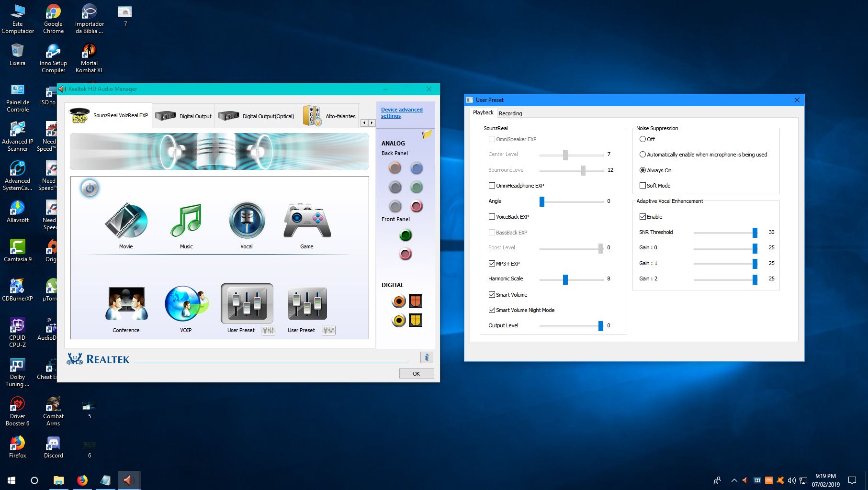Click the yellow optical digital connector
The width and height of the screenshot is (868, 490).
pyautogui.click(x=416, y=320)
